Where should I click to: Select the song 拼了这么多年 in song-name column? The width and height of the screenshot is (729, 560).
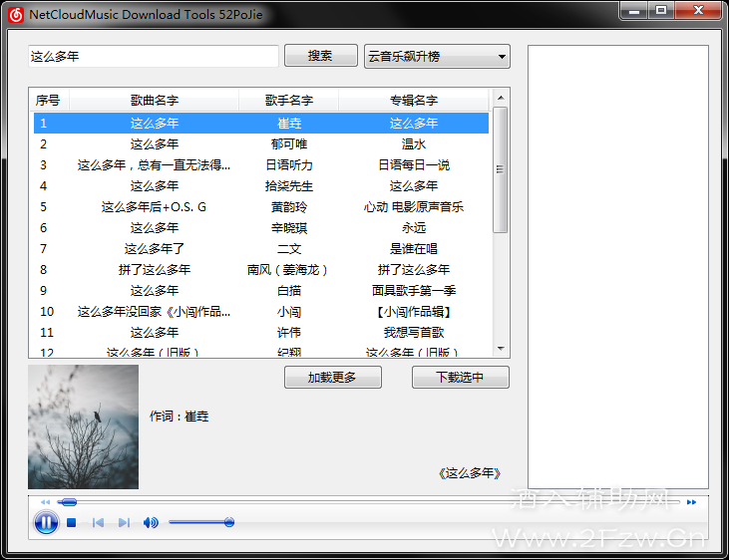tap(154, 270)
